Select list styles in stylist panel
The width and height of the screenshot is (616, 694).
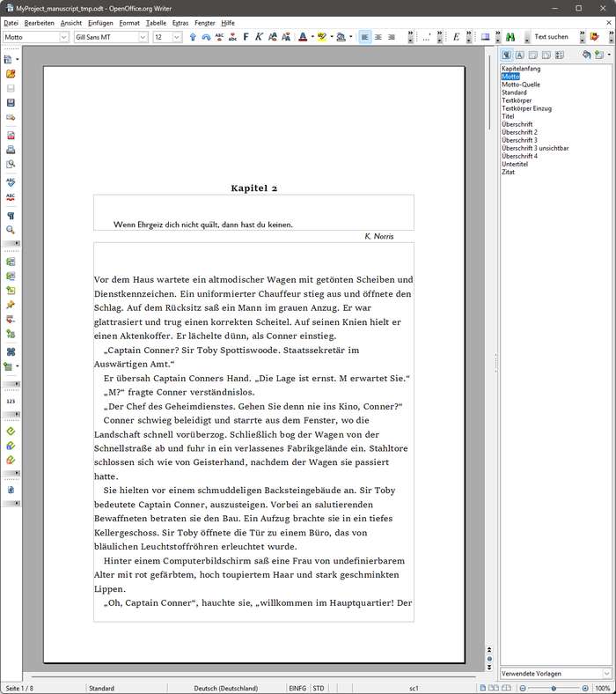(x=560, y=55)
